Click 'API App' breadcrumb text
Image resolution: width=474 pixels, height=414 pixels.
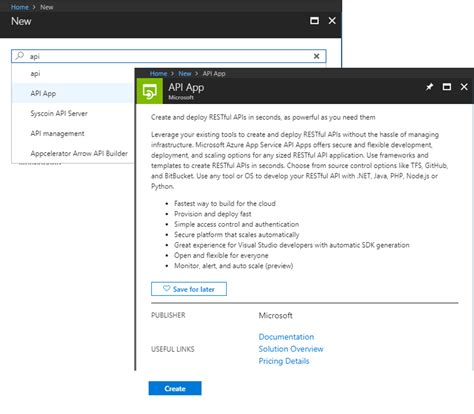(214, 74)
